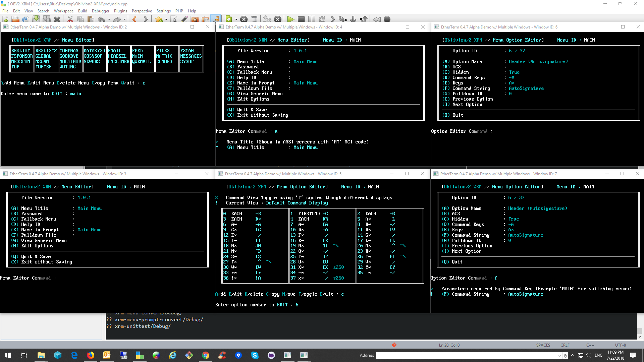Screen dimensions: 644x362
Task: Click the Cut scissors toolbar icon
Action: coord(70,19)
